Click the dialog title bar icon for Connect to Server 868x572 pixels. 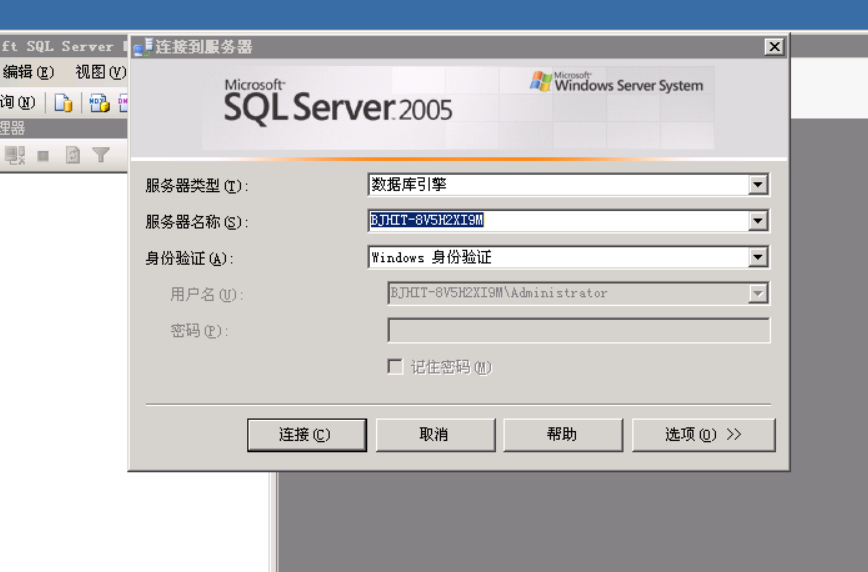pos(143,47)
